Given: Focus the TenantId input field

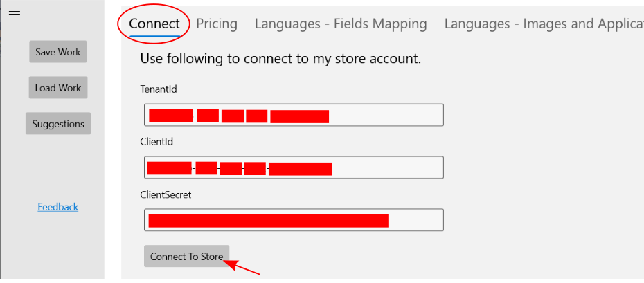Looking at the screenshot, I should [388, 115].
